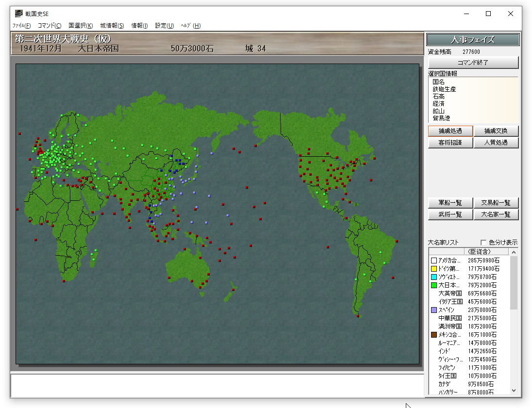This screenshot has height=408, width=532.
Task: Click the lavender swatch beside スペイン
Action: 434,310
